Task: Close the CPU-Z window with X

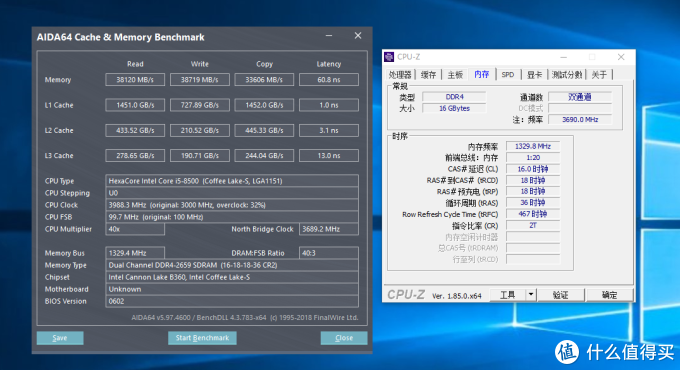Action: [621, 57]
